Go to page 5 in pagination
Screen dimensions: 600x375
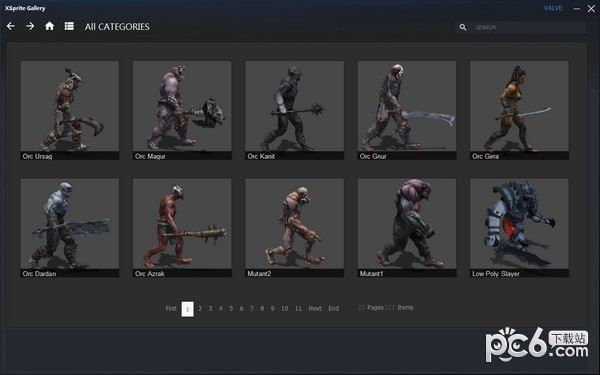pos(231,308)
